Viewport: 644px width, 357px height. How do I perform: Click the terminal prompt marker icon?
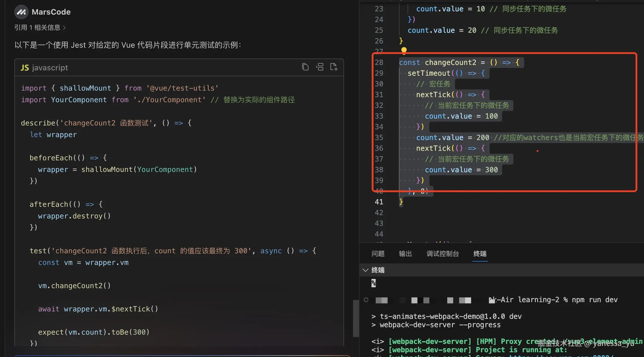374,283
